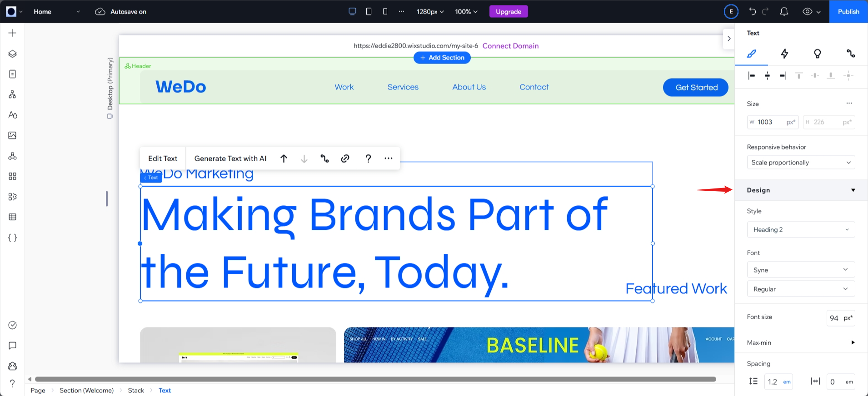
Task: Click Get Started button on canvas
Action: pos(696,87)
